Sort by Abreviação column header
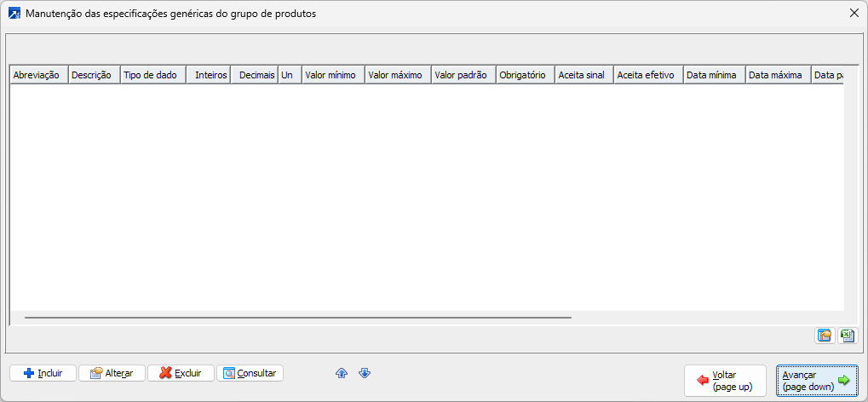Viewport: 868px width, 402px height. coord(38,75)
